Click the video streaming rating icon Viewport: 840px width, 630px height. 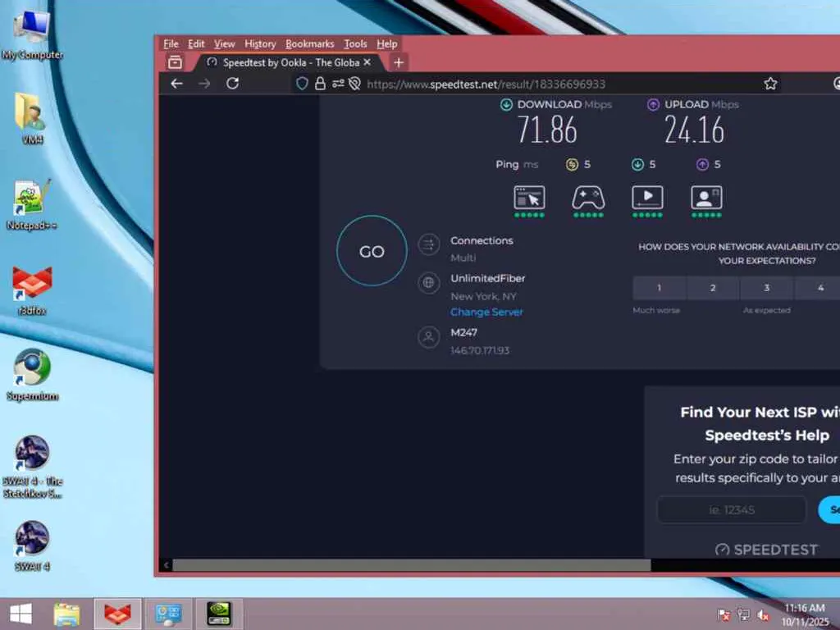tap(647, 199)
